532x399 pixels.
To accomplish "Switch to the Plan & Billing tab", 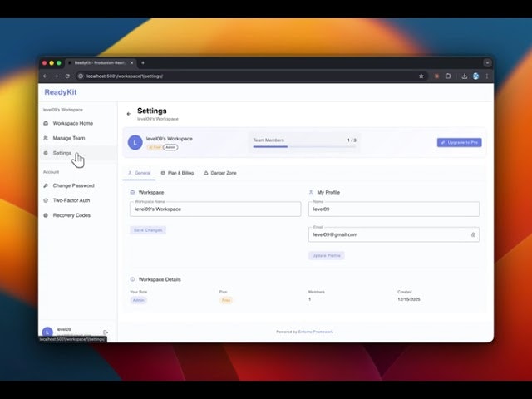I will pos(177,173).
